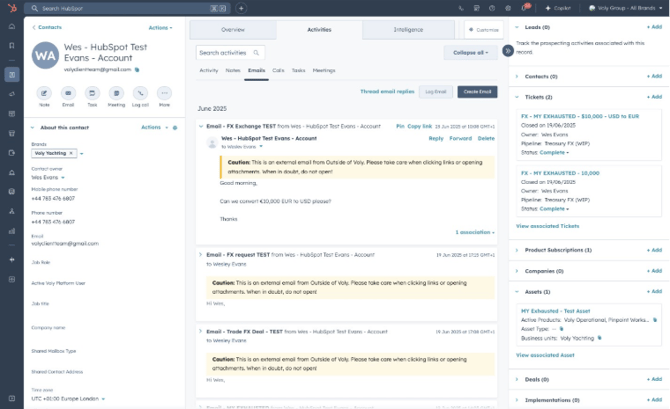The height and width of the screenshot is (409, 670).
Task: Open the 1 association dropdown
Action: point(475,232)
